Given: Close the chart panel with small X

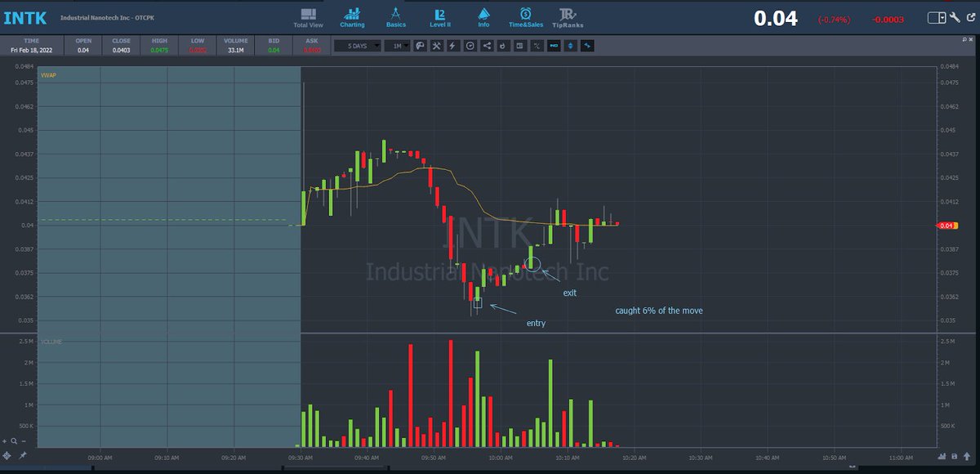Looking at the screenshot, I should 971,39.
